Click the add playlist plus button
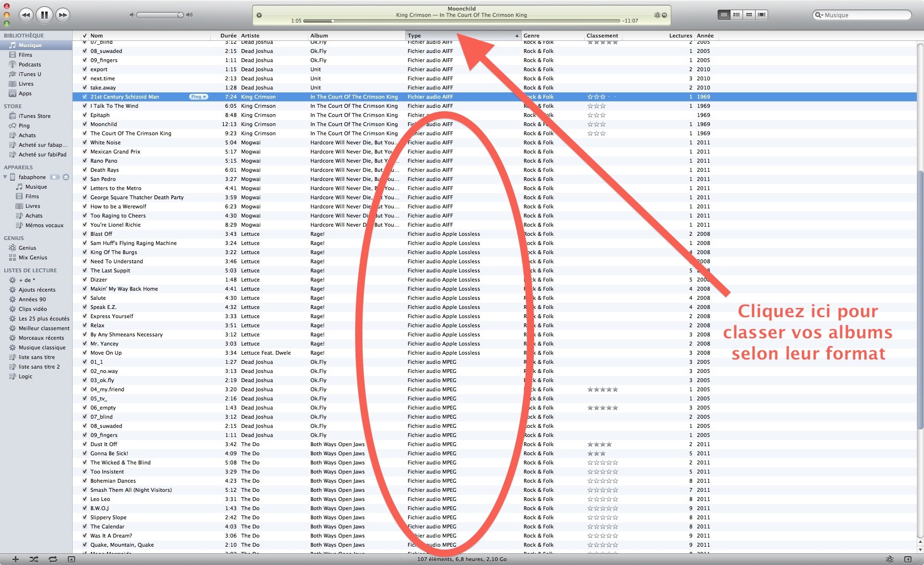 coord(15,559)
